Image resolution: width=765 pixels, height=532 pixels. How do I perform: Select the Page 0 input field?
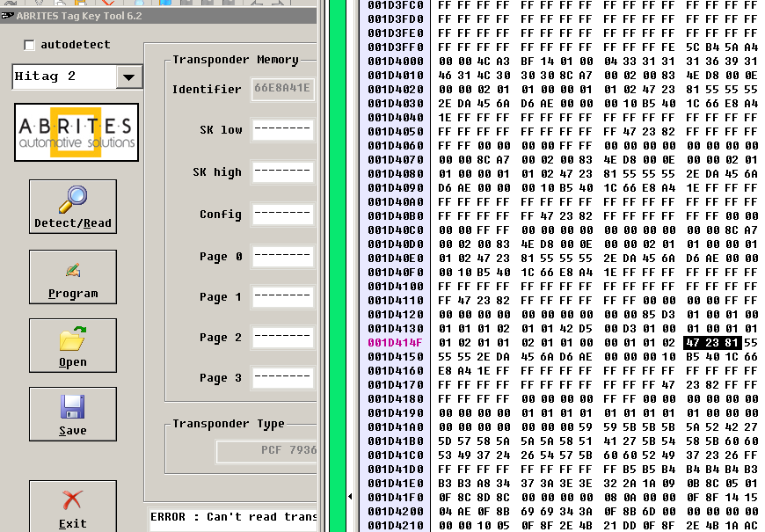[282, 257]
